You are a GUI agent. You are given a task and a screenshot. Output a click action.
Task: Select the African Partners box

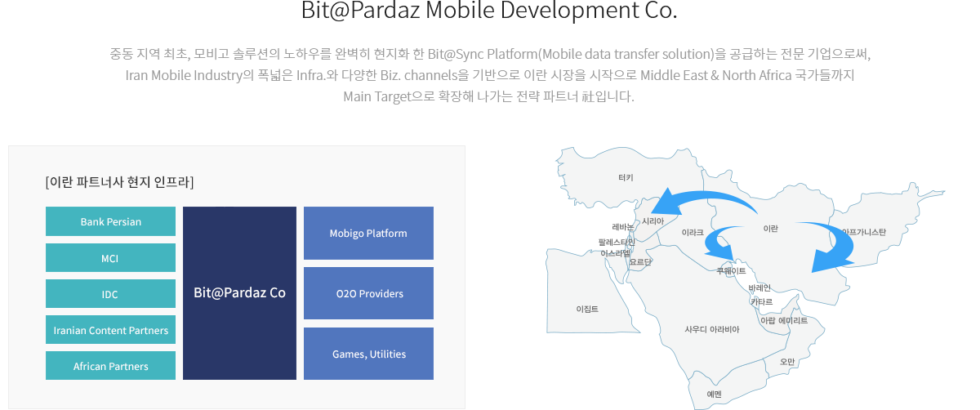click(x=110, y=366)
